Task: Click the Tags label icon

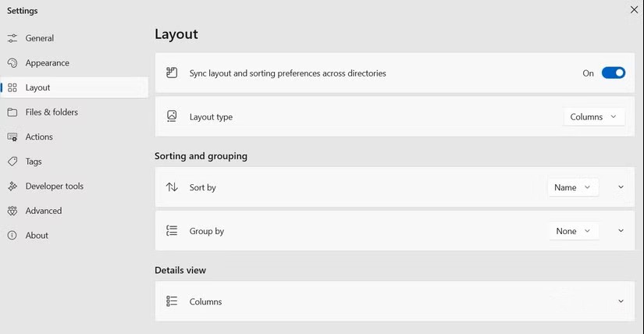Action: [x=12, y=162]
